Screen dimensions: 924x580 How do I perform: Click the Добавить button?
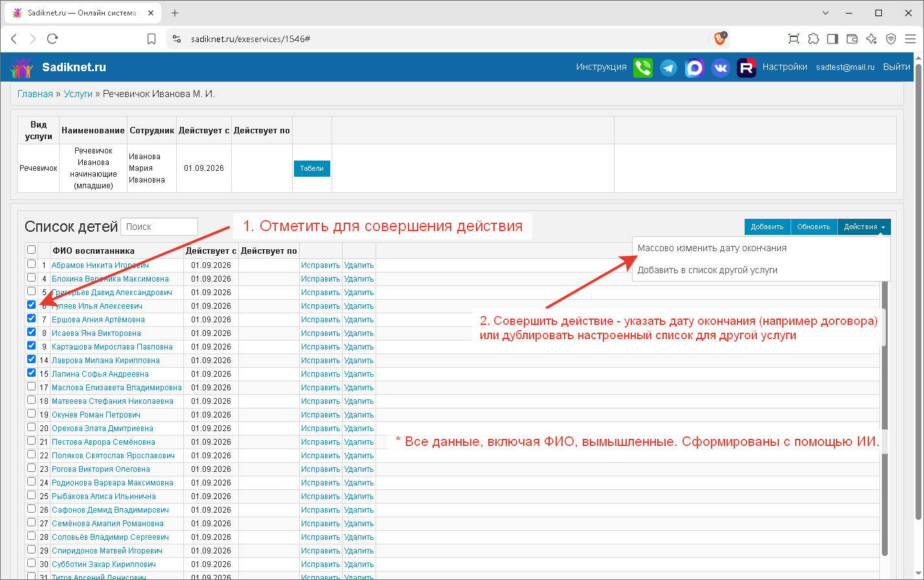point(767,227)
